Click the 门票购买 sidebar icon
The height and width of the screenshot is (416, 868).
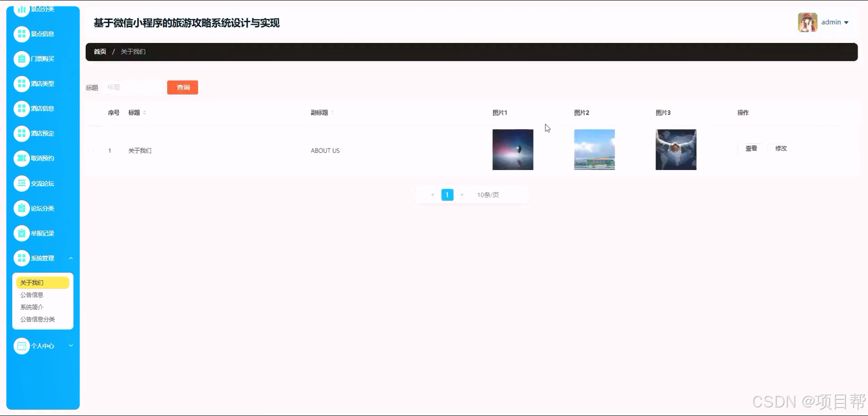coord(21,59)
